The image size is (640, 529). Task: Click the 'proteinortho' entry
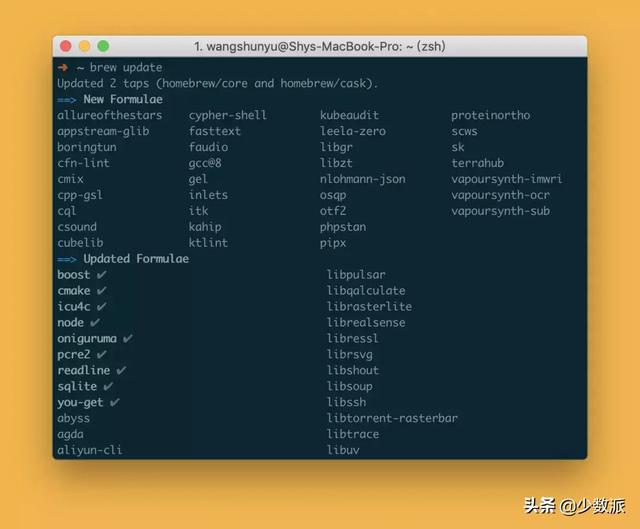pos(491,116)
